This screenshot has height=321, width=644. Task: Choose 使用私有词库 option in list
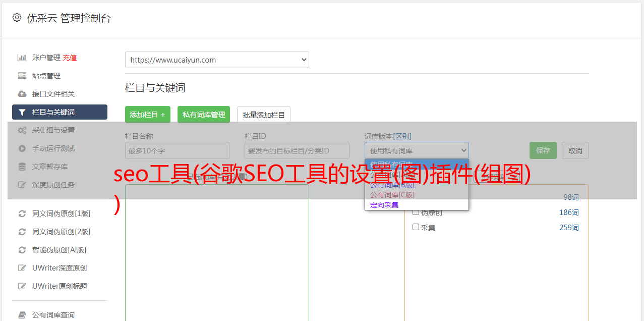[417, 164]
